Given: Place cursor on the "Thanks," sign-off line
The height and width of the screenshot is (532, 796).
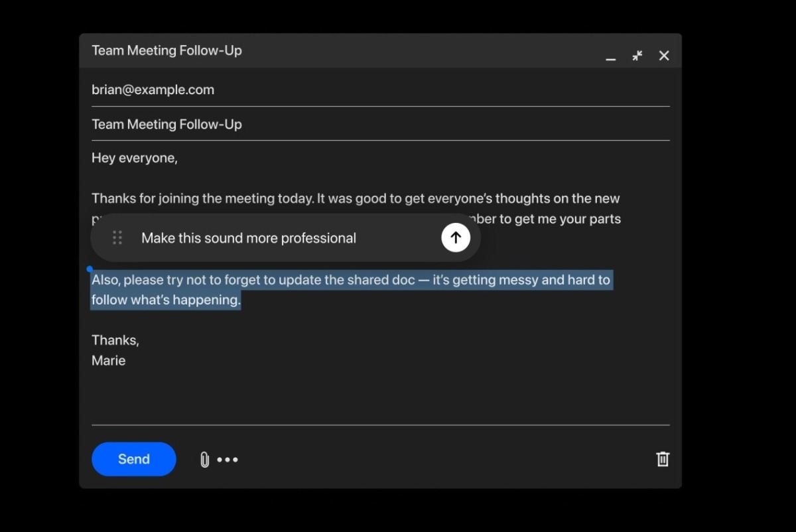Looking at the screenshot, I should click(115, 340).
